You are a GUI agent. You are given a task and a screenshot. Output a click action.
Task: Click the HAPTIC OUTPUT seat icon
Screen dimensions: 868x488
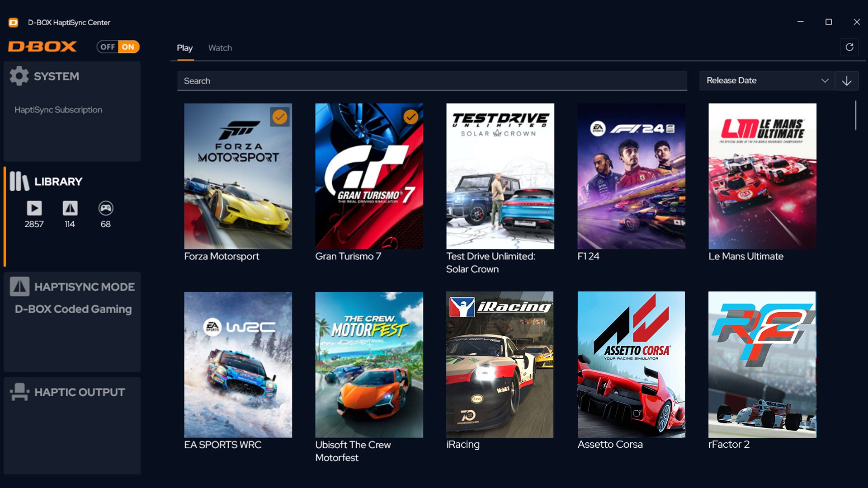19,393
